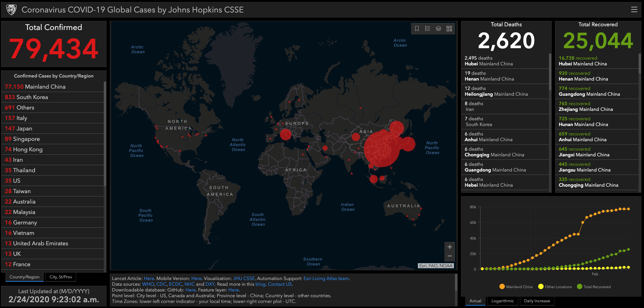The width and height of the screenshot is (644, 308).
Task: Toggle Total Recovered series in chart legend
Action: pyautogui.click(x=594, y=287)
